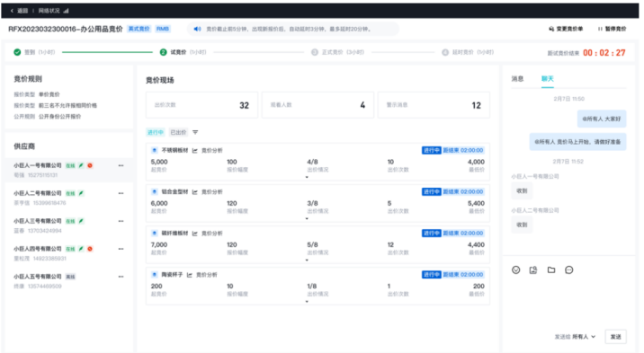The height and width of the screenshot is (353, 644).
Task: Click the green leaf icon for 小巨人四号有限公司
Action: pos(81,249)
